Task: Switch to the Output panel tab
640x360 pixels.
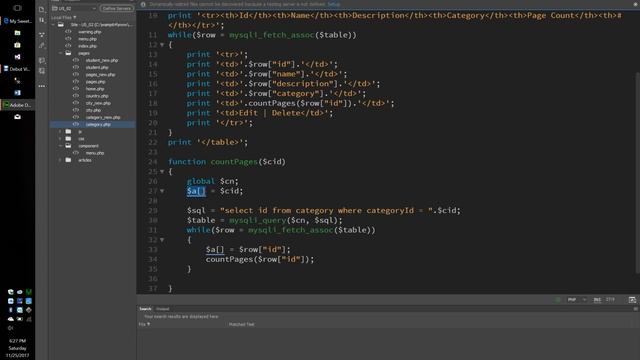Action: 162,309
